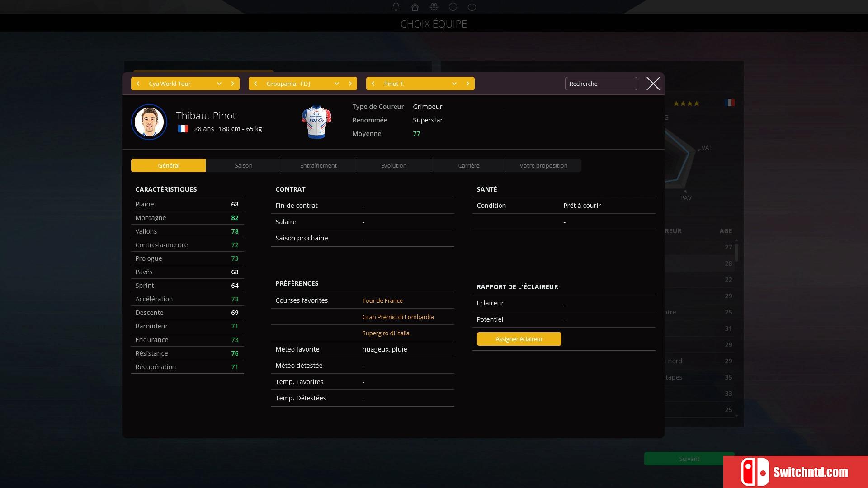Click the Moyenne 77 value

coord(416,134)
